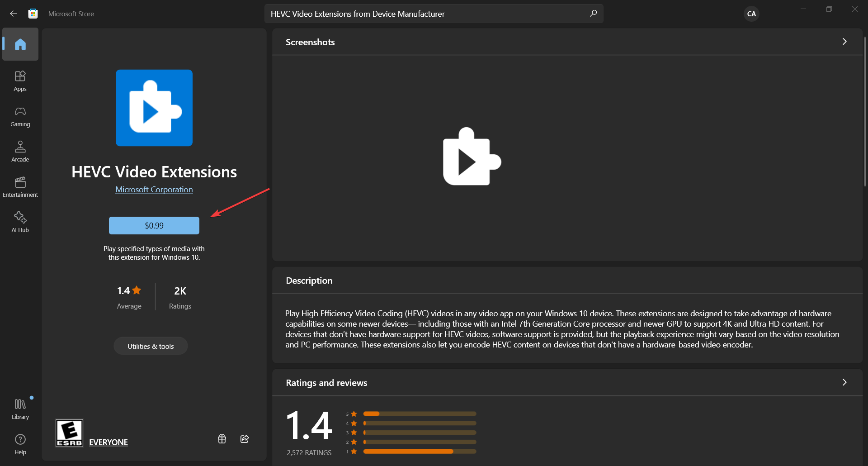Image resolution: width=868 pixels, height=466 pixels.
Task: Open the Apps section
Action: [x=20, y=81]
